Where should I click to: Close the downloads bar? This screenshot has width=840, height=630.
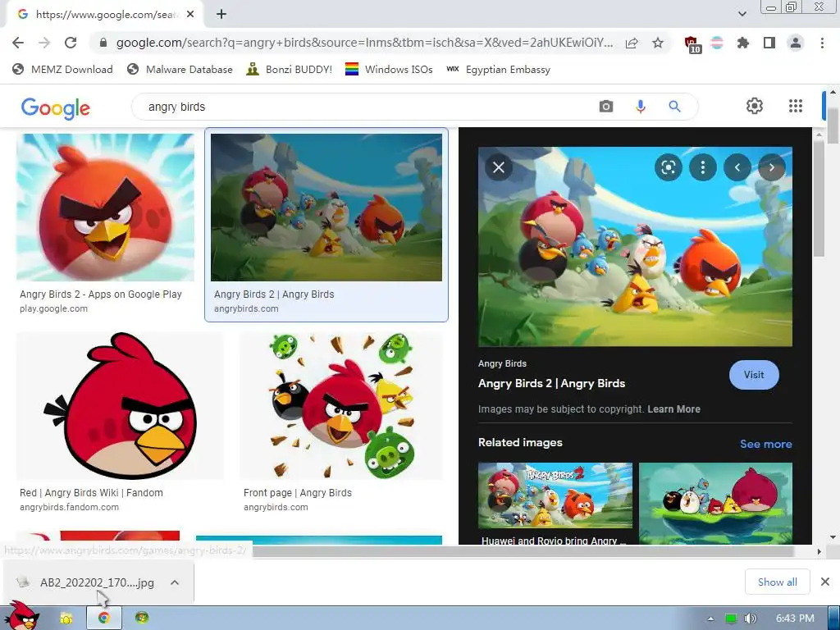pyautogui.click(x=825, y=582)
